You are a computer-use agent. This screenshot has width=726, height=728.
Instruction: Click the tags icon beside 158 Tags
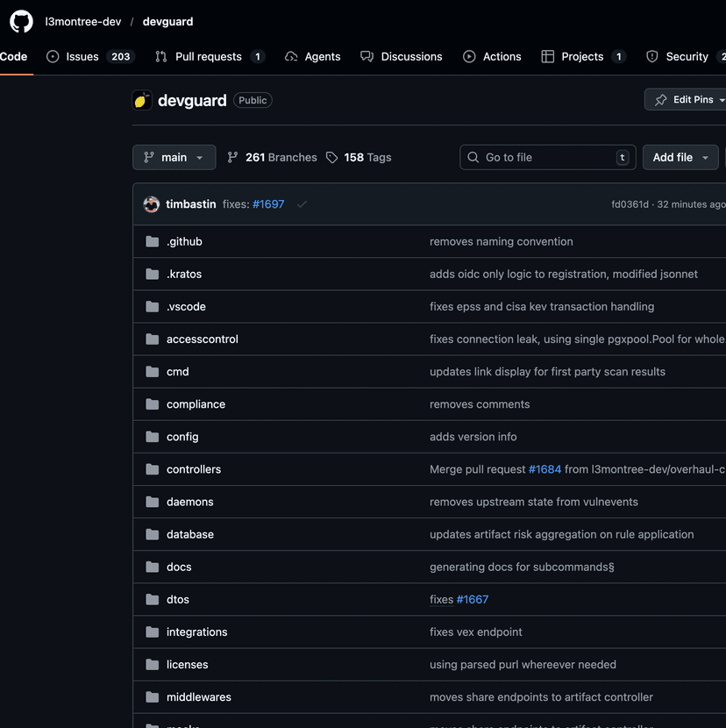pos(331,157)
